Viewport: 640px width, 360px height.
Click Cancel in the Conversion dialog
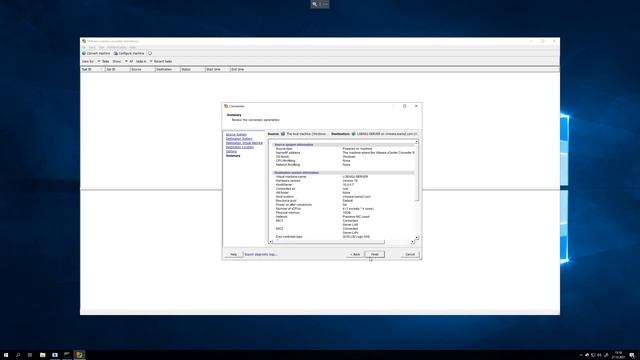tap(410, 254)
